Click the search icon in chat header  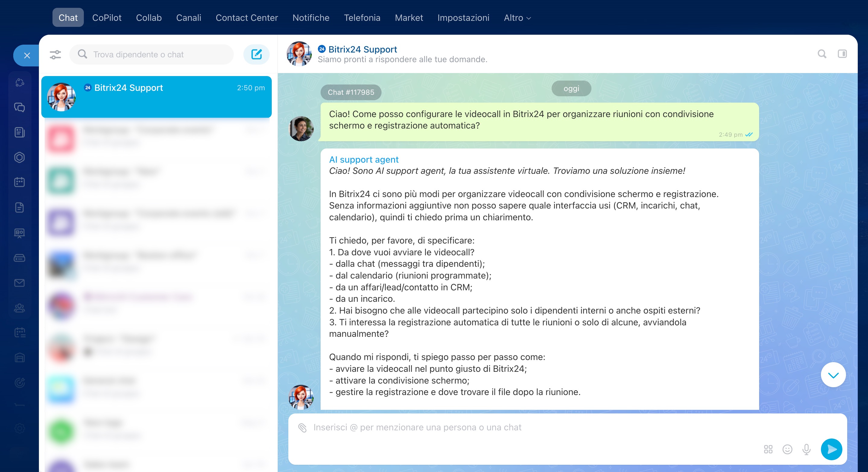[822, 54]
